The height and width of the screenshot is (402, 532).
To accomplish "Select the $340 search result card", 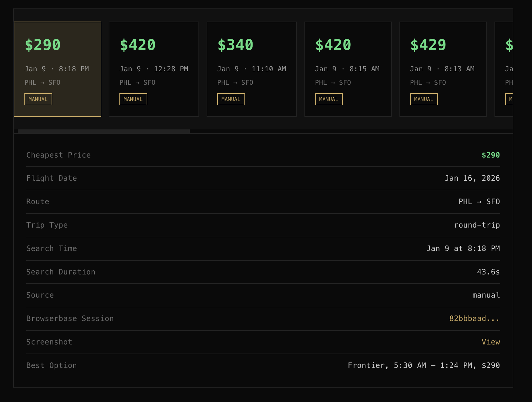I will coord(252,69).
